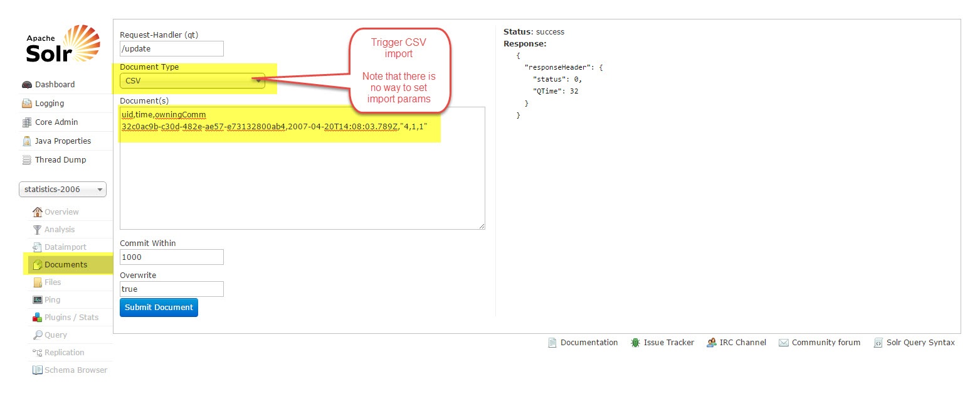
Task: Go to the Replication page
Action: click(64, 353)
